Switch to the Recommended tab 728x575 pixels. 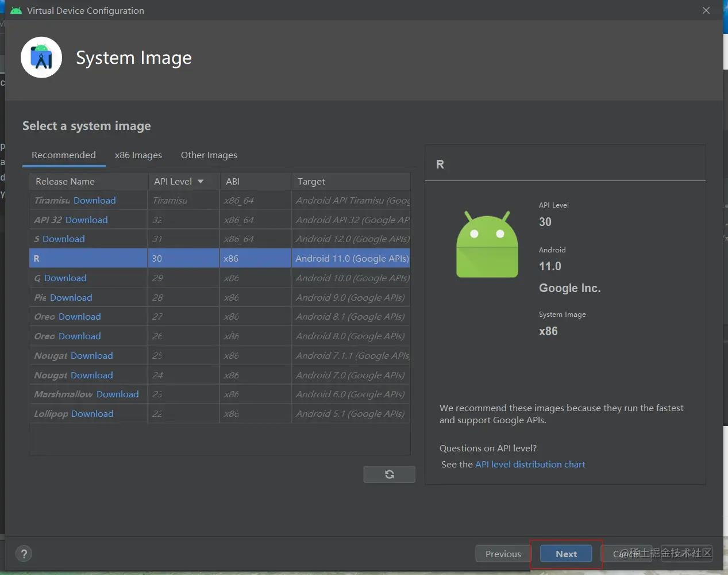(64, 155)
